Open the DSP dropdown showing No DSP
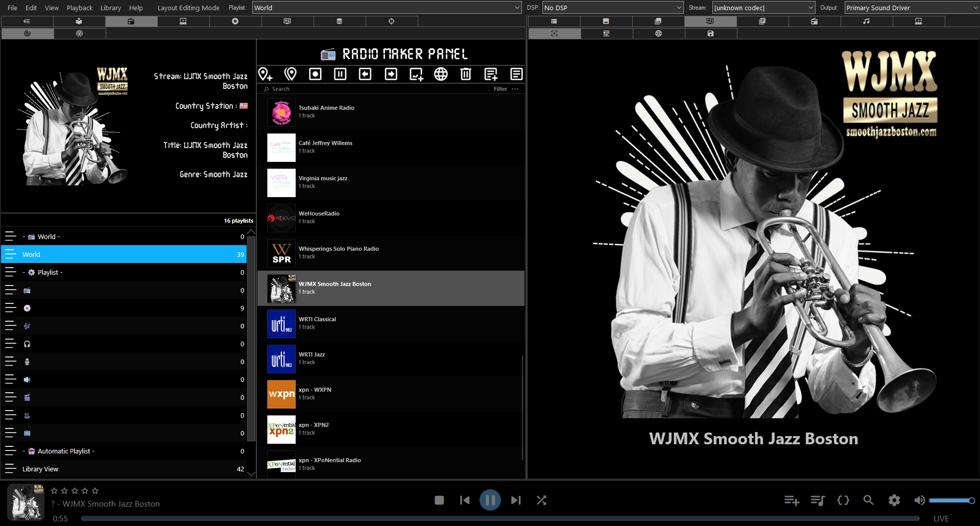The image size is (980, 526). (613, 8)
